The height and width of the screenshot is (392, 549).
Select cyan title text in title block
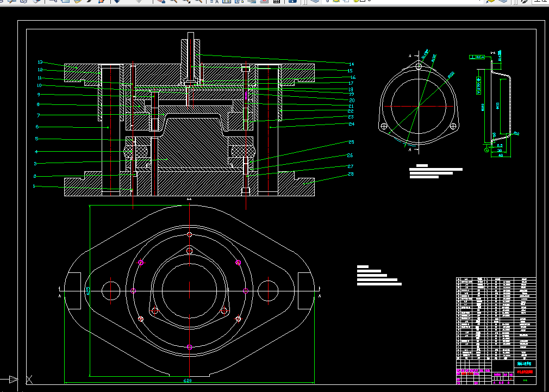click(524, 365)
